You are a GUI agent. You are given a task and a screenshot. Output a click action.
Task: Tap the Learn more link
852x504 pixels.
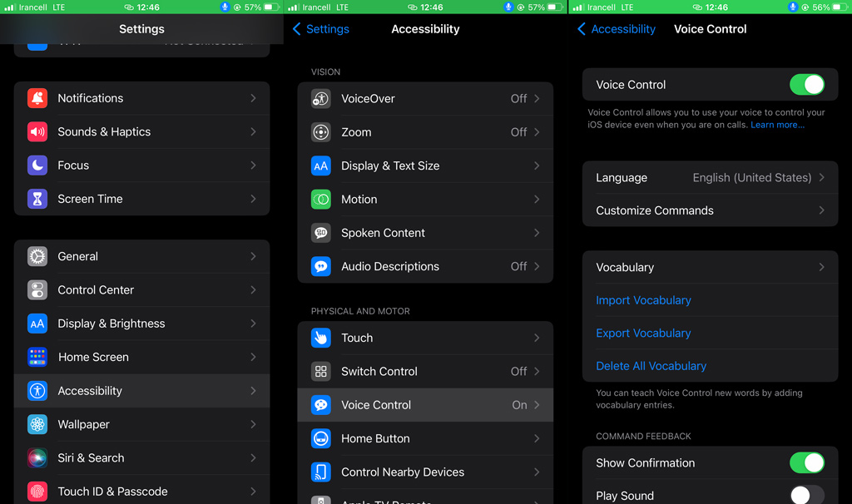(x=778, y=125)
